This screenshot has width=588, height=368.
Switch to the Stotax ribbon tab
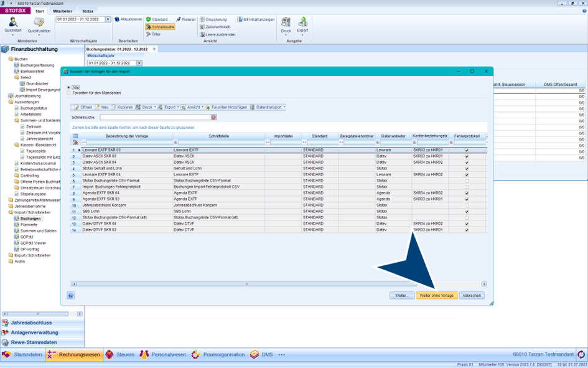tap(88, 11)
